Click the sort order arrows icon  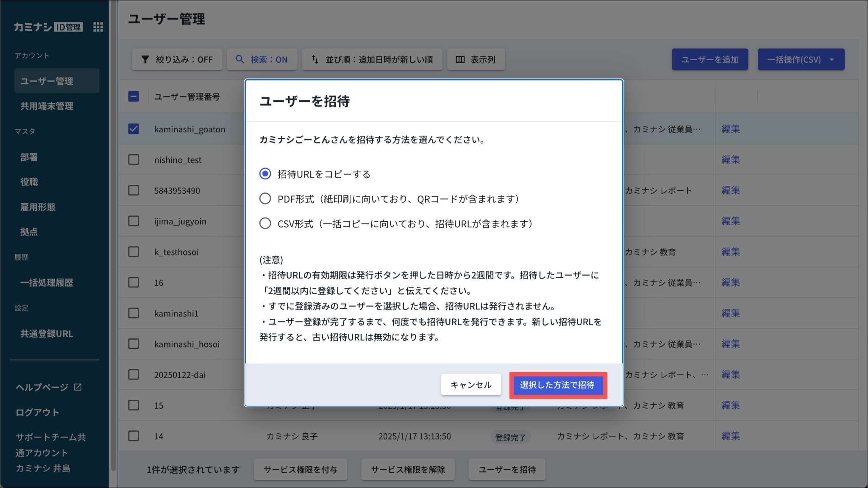click(315, 59)
